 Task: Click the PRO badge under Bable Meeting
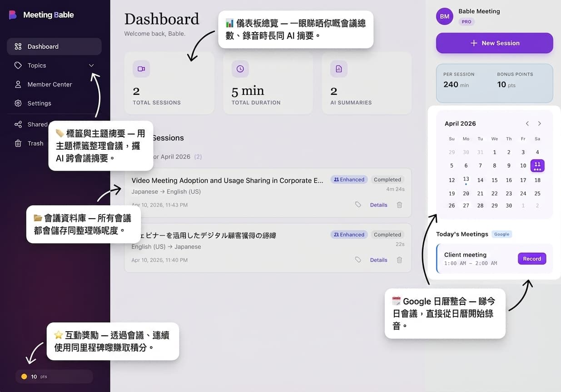(467, 21)
